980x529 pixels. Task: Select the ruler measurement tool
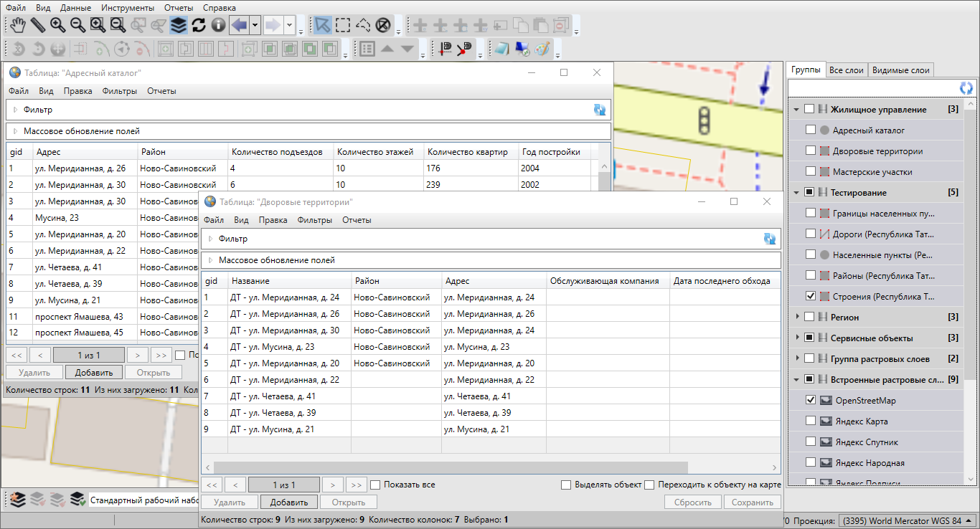(x=37, y=26)
